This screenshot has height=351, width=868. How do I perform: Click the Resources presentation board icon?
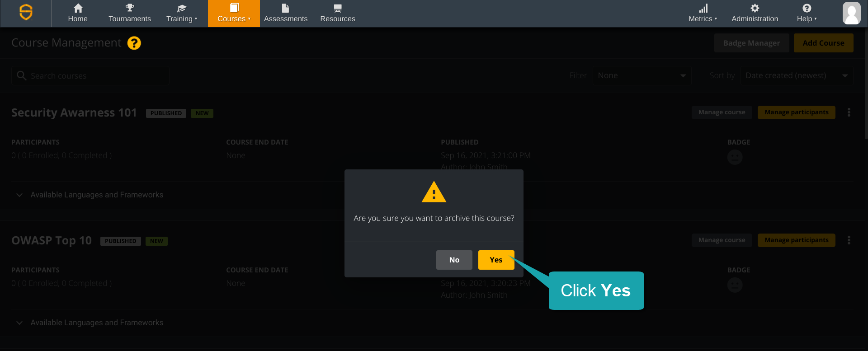pos(338,8)
